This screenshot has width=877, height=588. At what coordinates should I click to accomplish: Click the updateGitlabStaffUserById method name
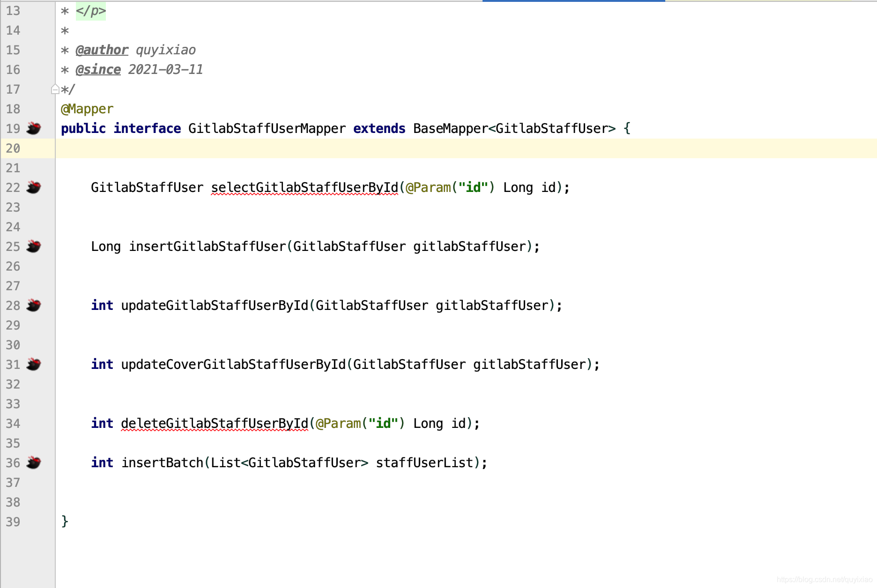coord(215,305)
